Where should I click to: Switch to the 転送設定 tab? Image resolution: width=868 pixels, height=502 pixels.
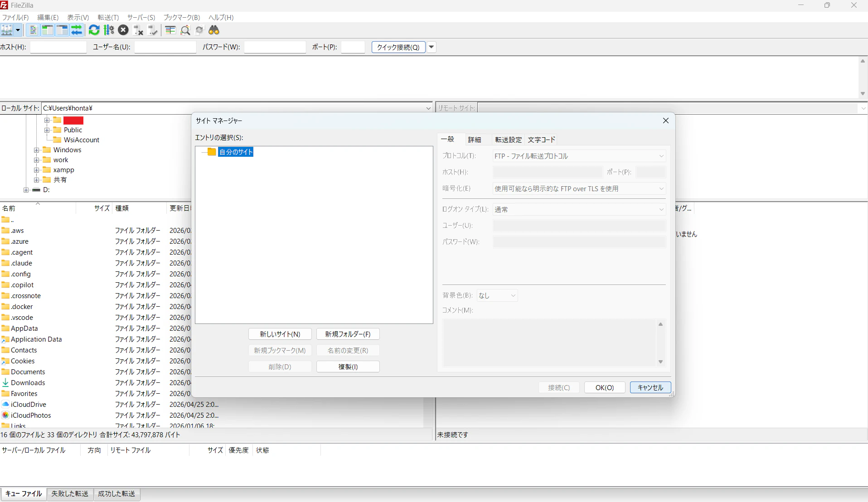click(x=509, y=140)
